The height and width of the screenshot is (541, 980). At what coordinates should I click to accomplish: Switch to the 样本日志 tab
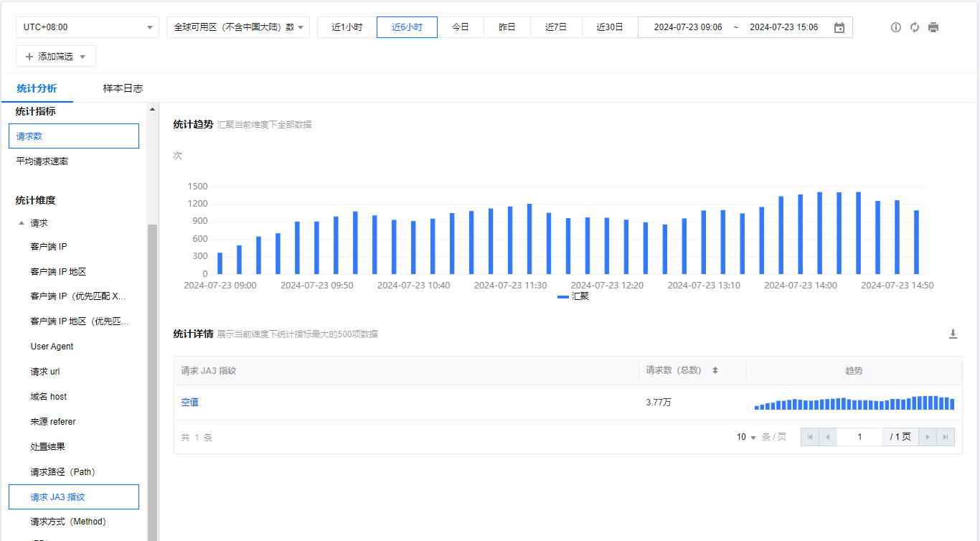point(123,88)
